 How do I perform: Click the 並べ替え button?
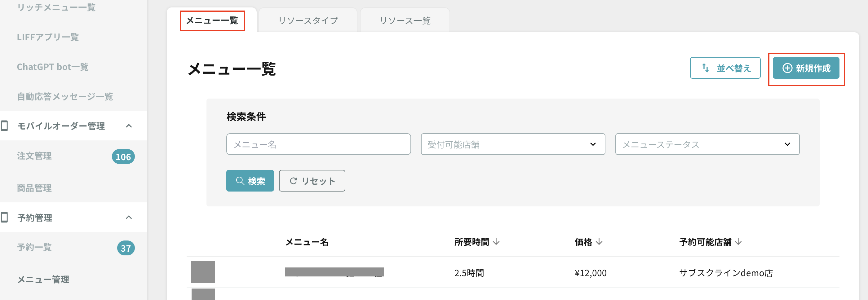[x=725, y=68]
